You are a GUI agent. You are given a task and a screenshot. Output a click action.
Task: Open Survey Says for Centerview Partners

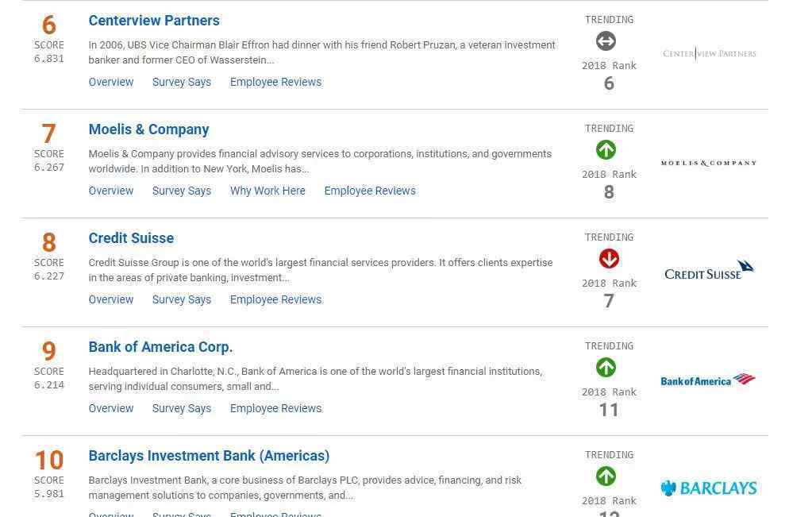pyautogui.click(x=182, y=82)
